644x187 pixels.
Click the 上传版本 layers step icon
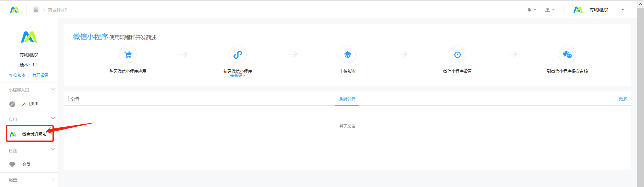(x=347, y=54)
